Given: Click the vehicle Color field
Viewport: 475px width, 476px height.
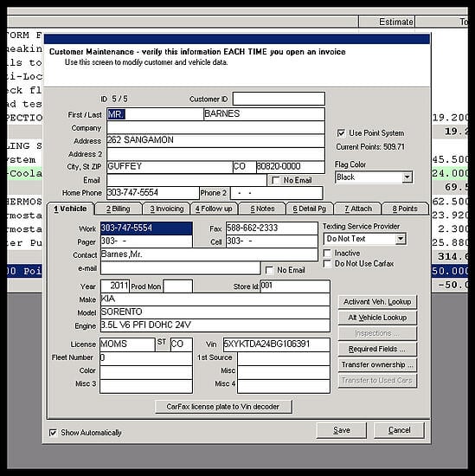Looking at the screenshot, I should [x=146, y=372].
